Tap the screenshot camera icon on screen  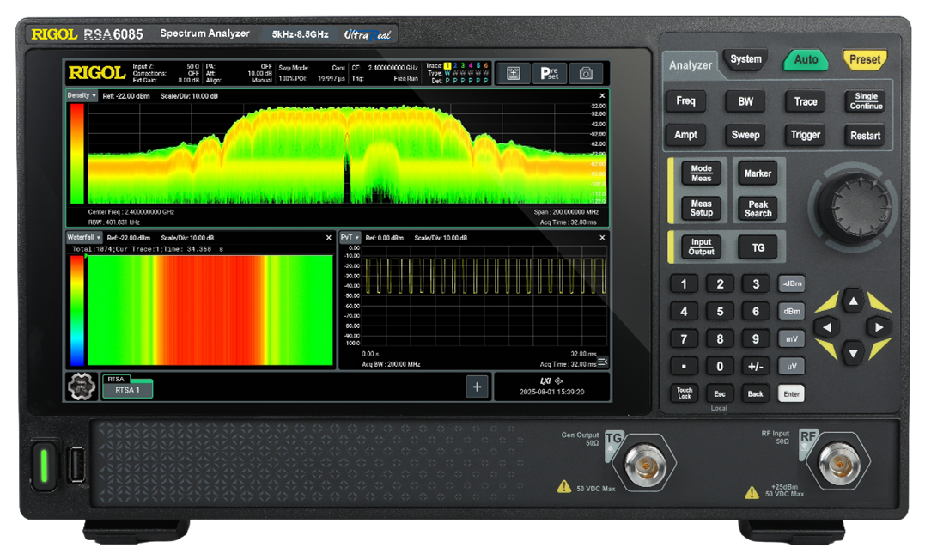(x=585, y=73)
